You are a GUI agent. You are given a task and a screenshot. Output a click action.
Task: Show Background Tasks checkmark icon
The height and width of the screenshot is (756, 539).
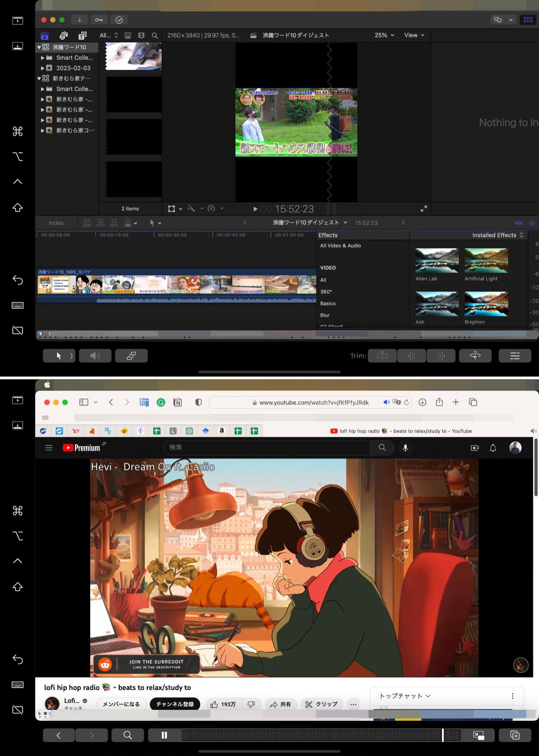[x=119, y=20]
